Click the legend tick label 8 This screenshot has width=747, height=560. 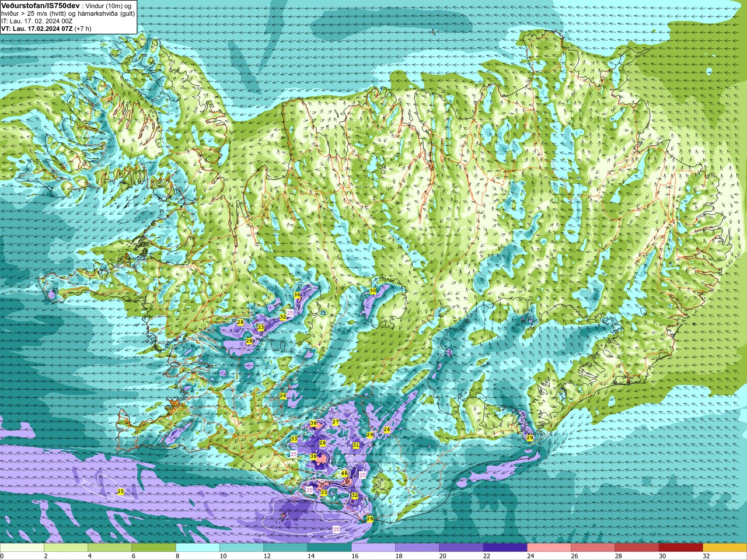coord(177,556)
